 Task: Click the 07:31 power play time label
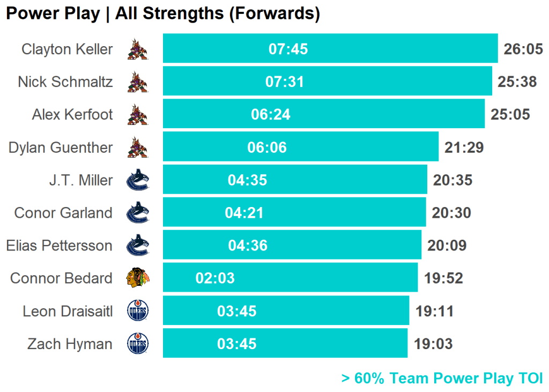pyautogui.click(x=285, y=82)
